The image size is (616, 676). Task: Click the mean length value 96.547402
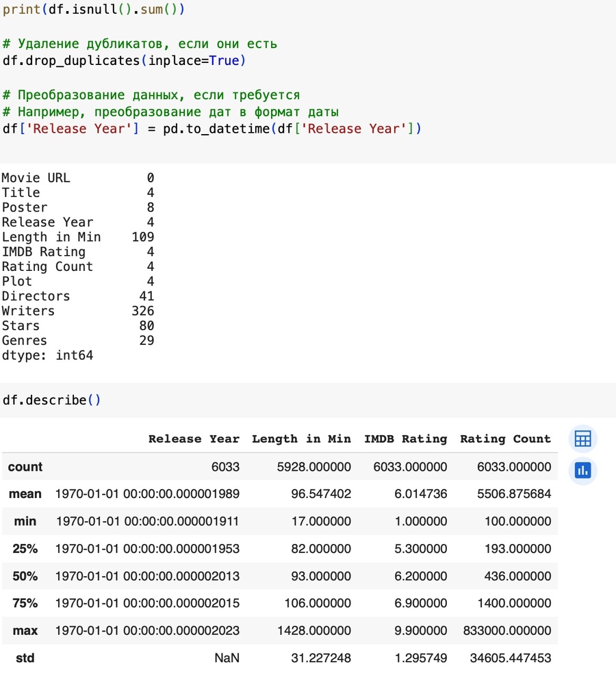321,493
